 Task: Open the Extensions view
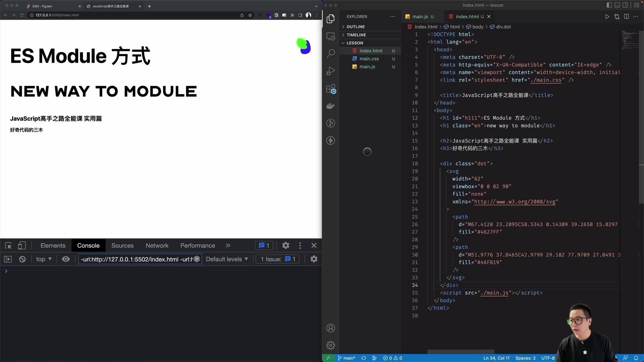(x=331, y=88)
